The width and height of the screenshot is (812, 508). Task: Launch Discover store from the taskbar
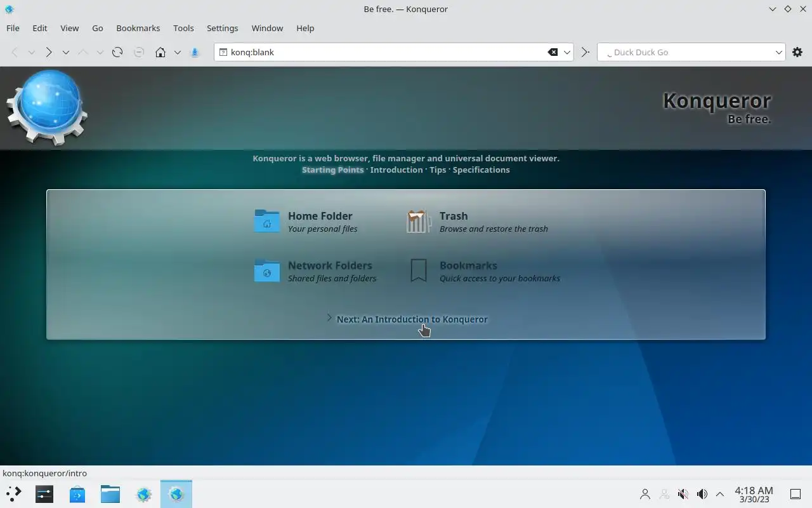[x=77, y=493]
